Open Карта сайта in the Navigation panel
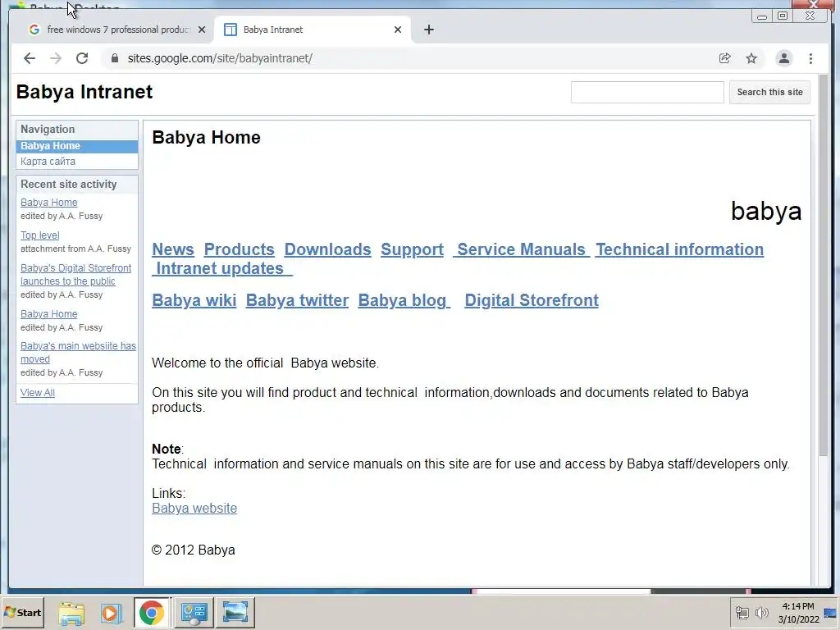Screen dimensions: 840x630 click(x=48, y=162)
